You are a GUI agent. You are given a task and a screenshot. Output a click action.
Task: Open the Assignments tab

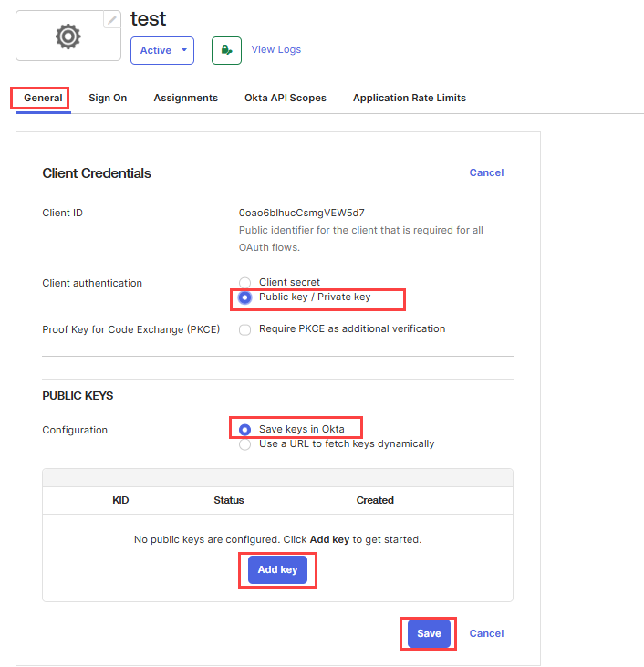pos(185,98)
